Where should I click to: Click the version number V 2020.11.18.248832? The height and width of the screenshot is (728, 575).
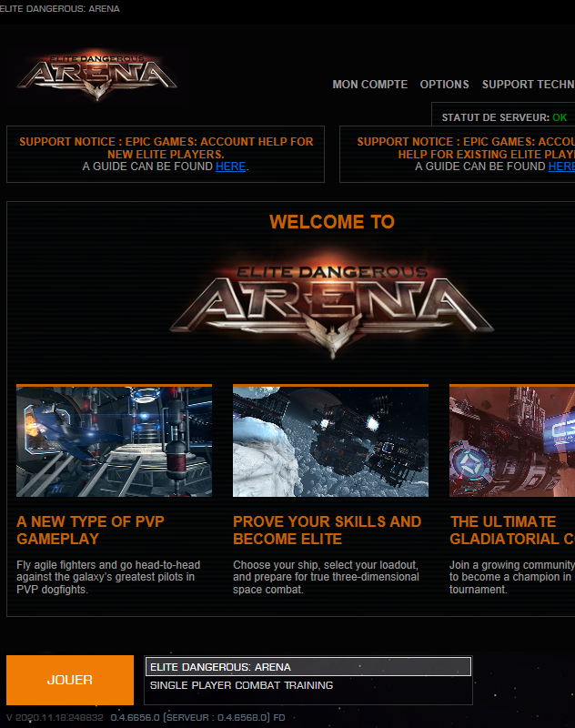55,717
